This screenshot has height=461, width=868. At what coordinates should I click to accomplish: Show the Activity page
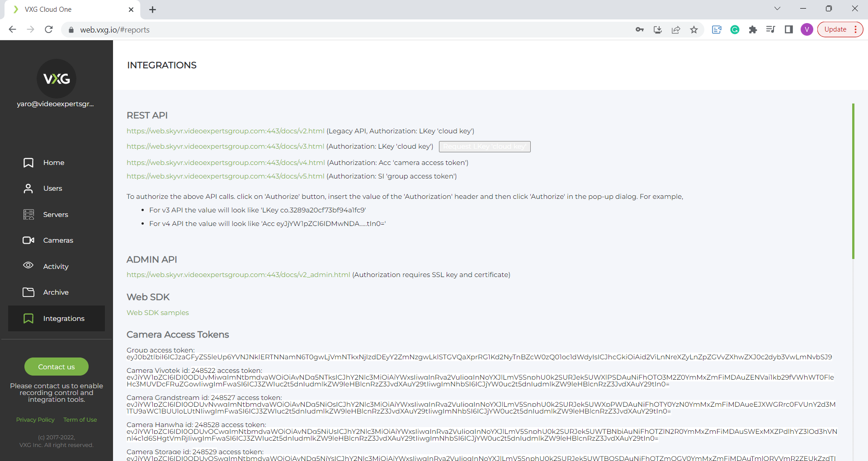point(56,267)
